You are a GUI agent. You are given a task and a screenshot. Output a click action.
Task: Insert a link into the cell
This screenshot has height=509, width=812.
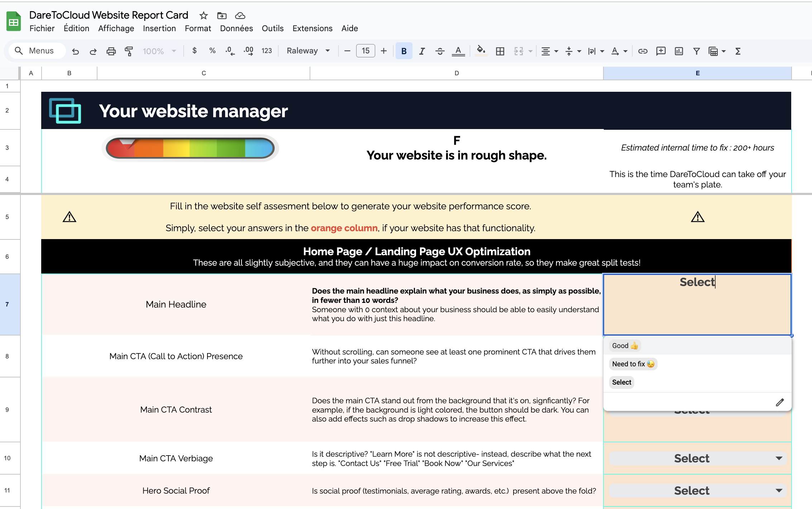[643, 51]
